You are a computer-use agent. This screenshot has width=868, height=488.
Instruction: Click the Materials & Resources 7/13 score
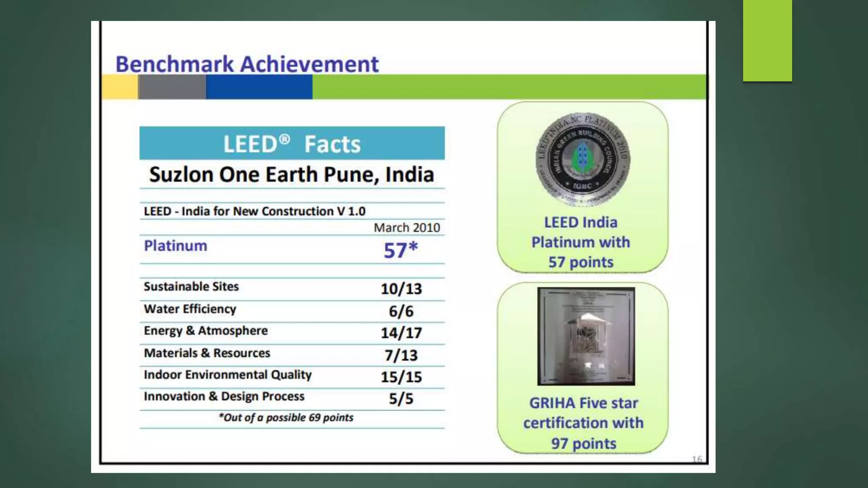401,355
